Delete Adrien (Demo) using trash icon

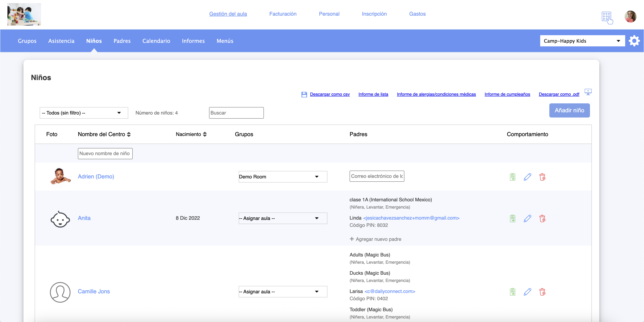point(542,177)
